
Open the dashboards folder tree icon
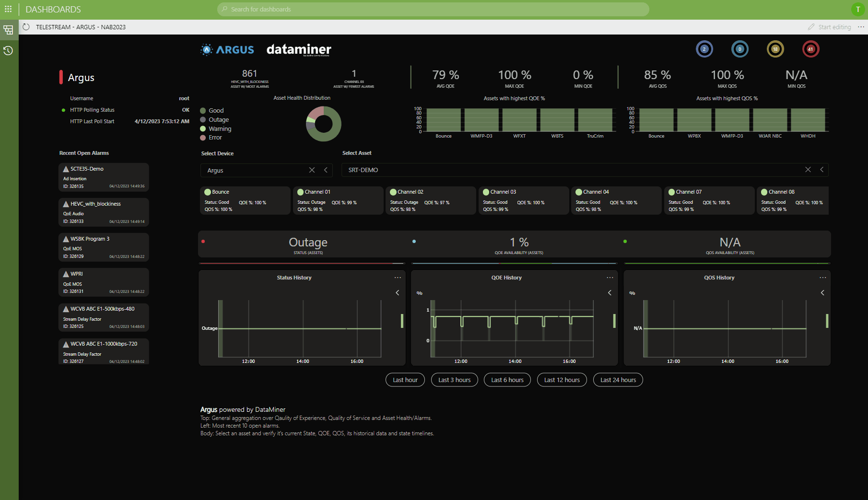point(8,30)
